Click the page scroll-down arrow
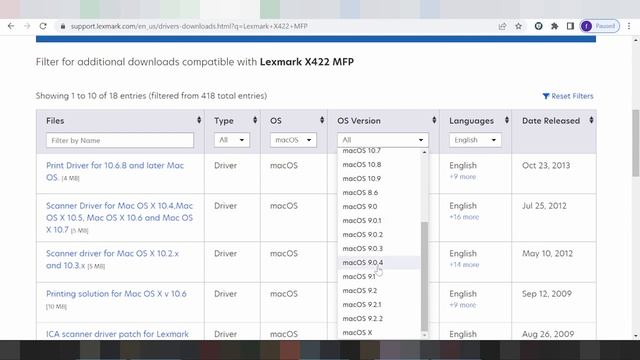The height and width of the screenshot is (360, 640). (636, 336)
